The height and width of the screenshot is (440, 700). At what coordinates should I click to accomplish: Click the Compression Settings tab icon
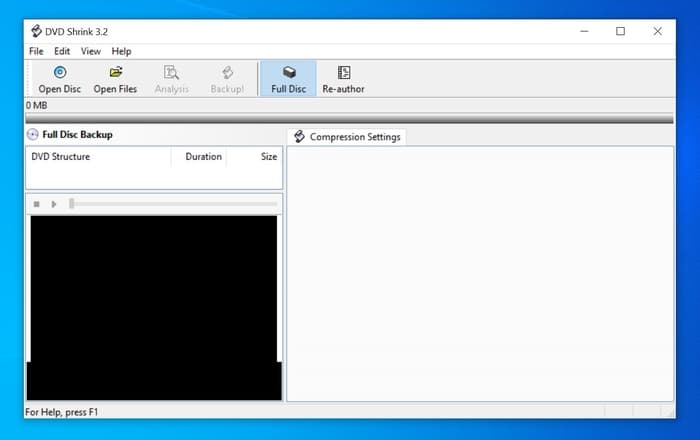300,137
